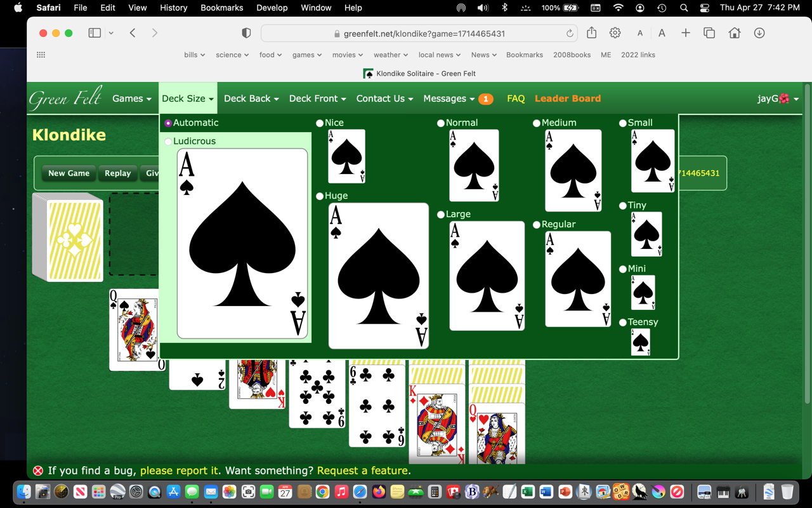Expand the Deck Front menu

point(317,98)
